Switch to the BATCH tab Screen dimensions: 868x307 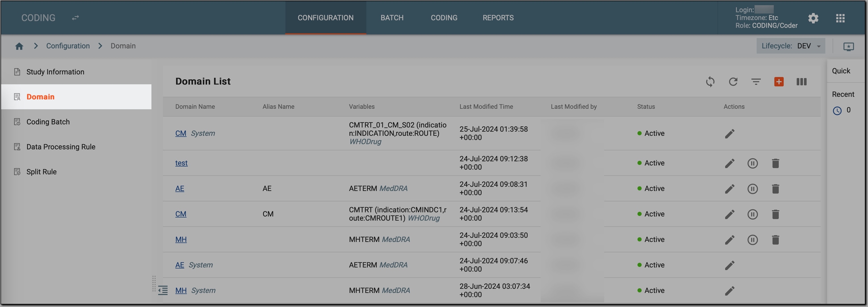392,18
